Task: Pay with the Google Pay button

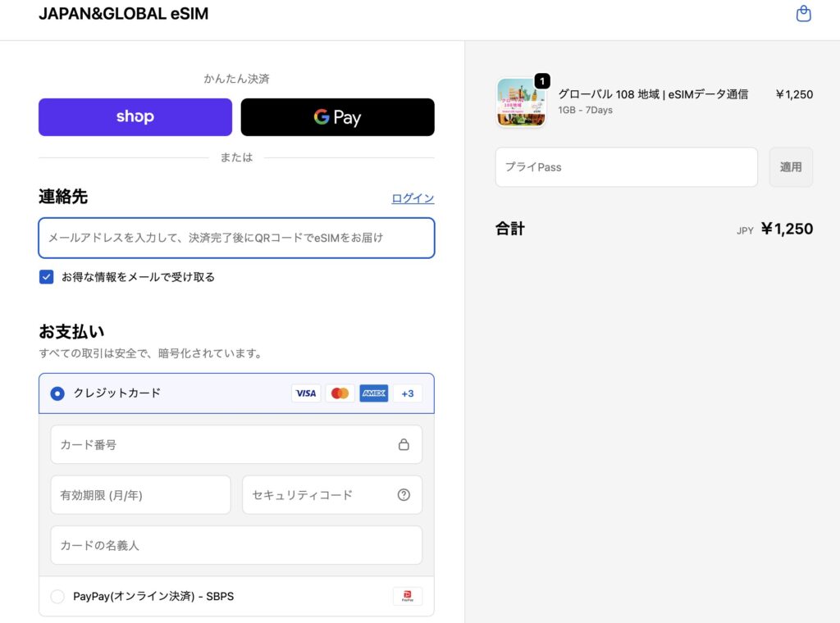Action: pyautogui.click(x=337, y=117)
